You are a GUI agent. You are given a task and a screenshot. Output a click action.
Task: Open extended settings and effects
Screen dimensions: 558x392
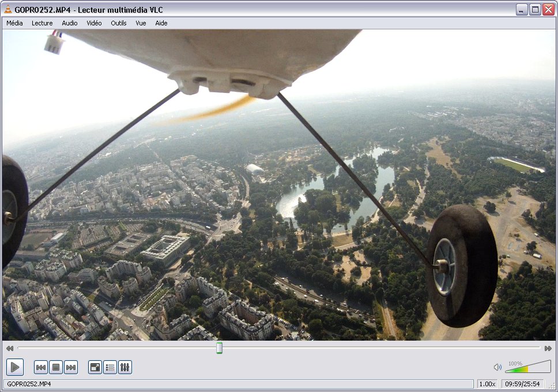tap(125, 367)
